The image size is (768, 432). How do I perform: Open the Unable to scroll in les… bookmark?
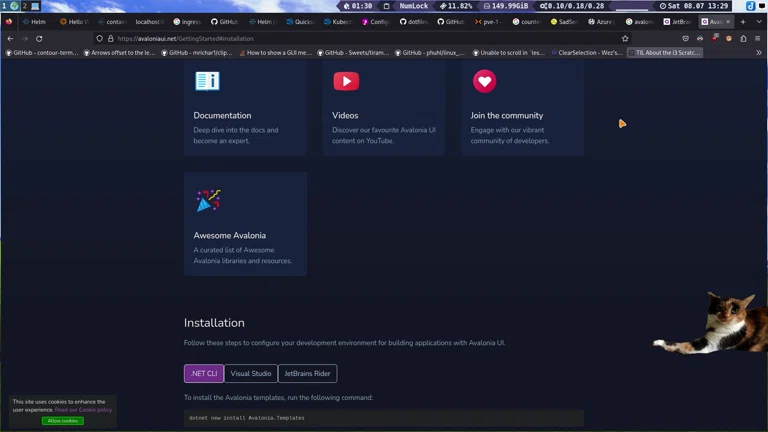click(x=509, y=52)
